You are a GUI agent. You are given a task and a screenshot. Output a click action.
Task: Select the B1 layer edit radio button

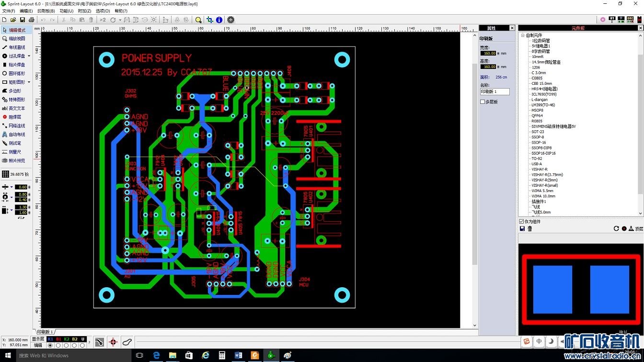[58, 345]
